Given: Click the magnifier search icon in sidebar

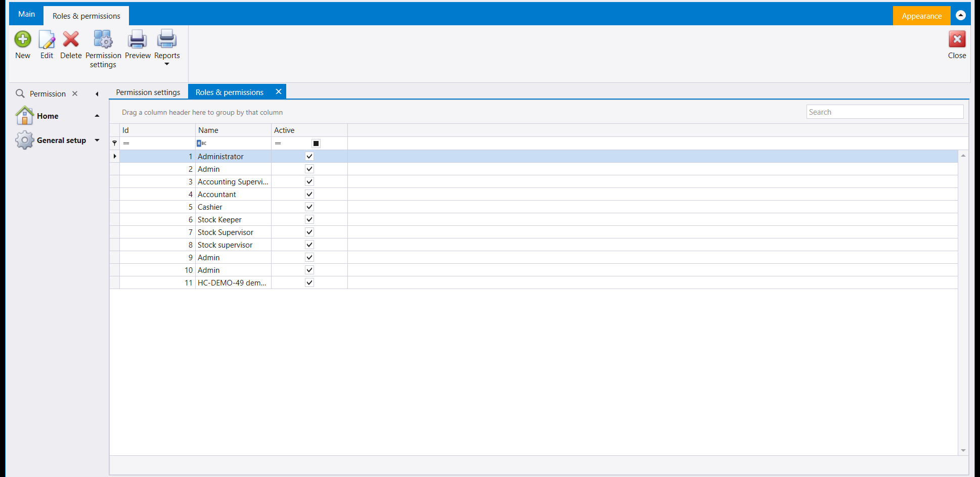Looking at the screenshot, I should [x=20, y=93].
